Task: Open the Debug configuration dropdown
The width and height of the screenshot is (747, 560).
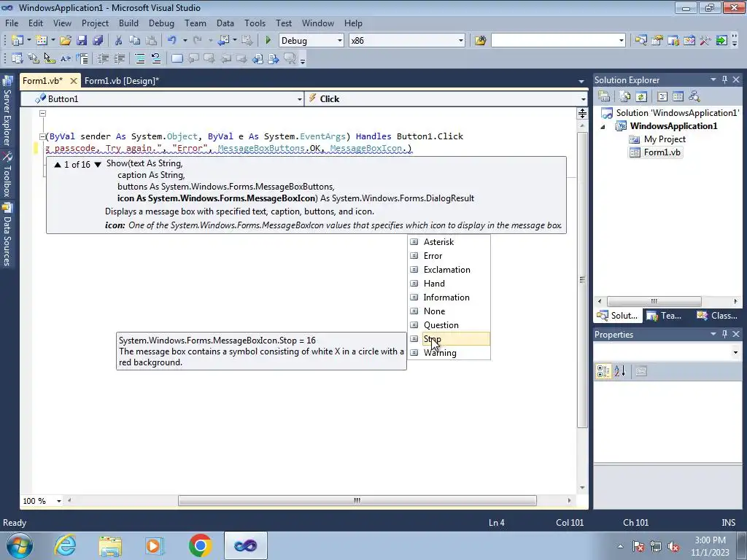Action: [x=340, y=41]
